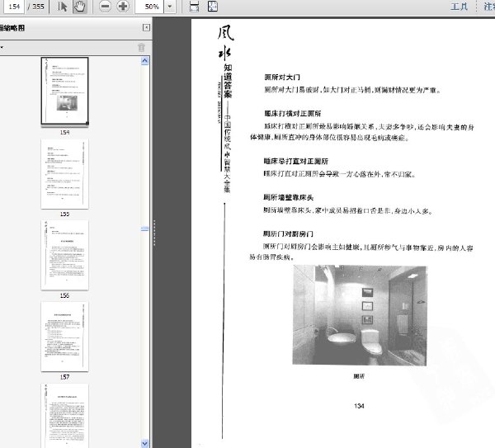The image size is (495, 448).
Task: Select page 154 thumbnail
Action: click(64, 91)
